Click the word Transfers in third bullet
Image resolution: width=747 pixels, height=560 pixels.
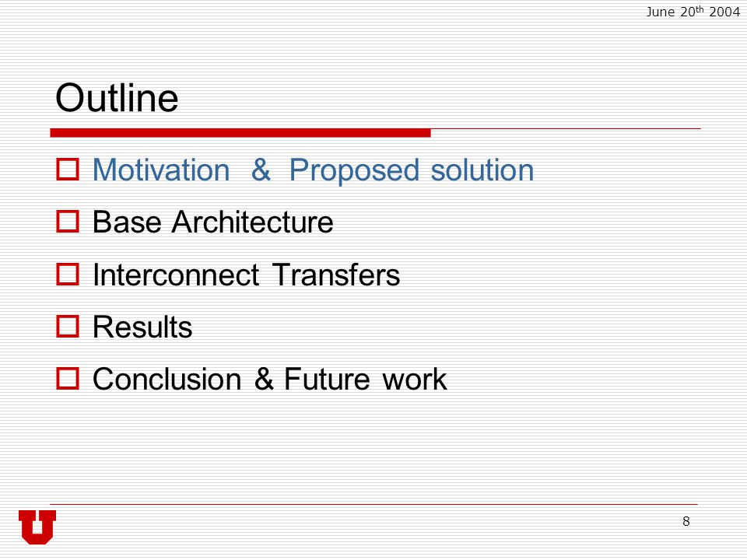coord(336,275)
